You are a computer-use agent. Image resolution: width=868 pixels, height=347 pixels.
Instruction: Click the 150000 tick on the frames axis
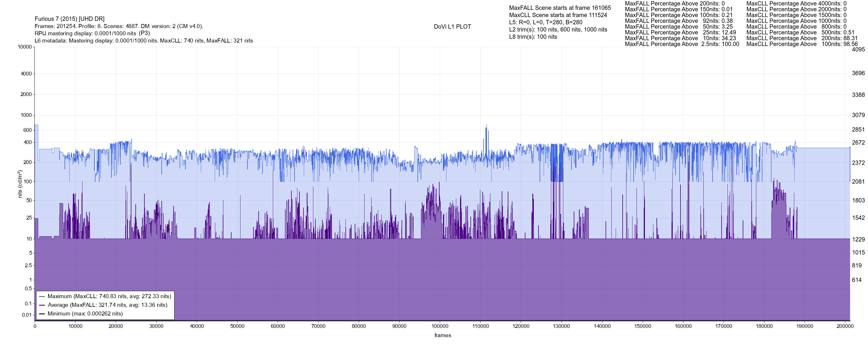(643, 326)
